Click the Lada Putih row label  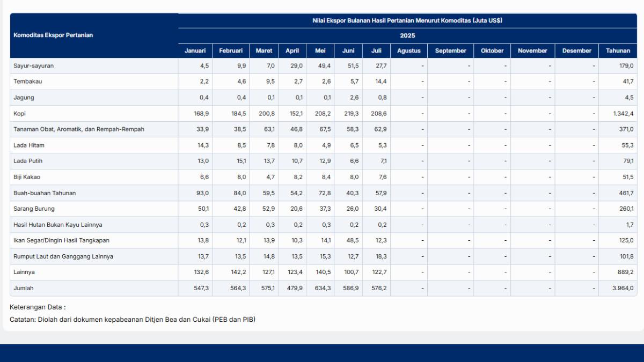tap(28, 161)
